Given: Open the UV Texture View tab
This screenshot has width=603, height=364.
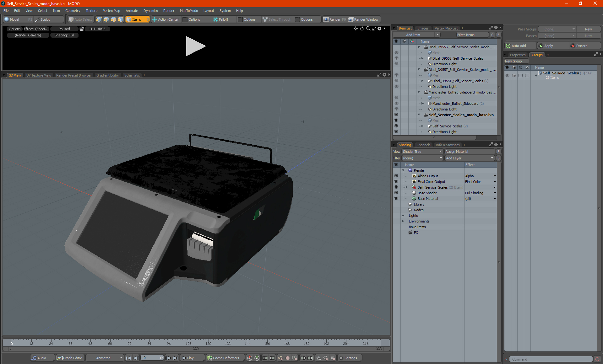Looking at the screenshot, I should (39, 75).
